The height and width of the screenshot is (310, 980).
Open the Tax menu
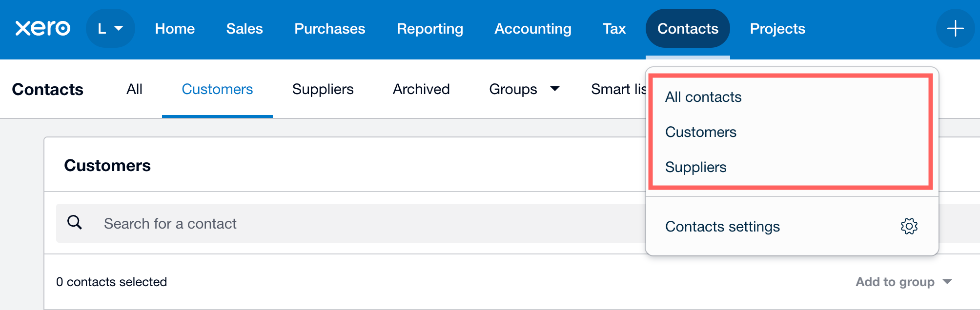coord(614,28)
